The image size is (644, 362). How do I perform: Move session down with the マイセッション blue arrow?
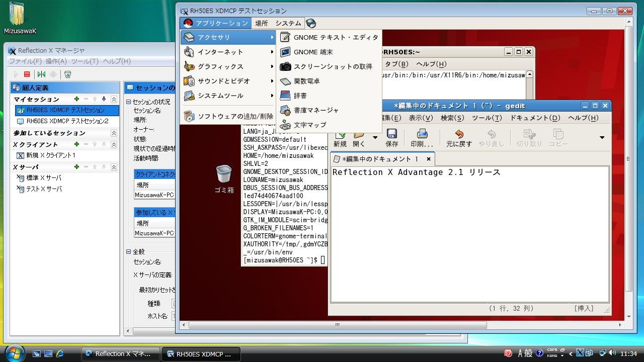pos(104,100)
